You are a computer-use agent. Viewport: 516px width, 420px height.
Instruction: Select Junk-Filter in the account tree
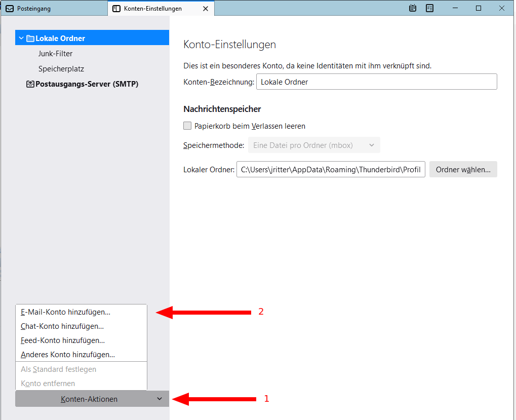56,54
